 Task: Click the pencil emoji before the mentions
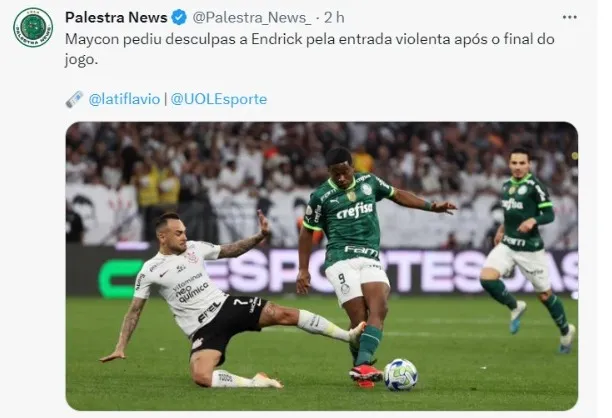74,99
